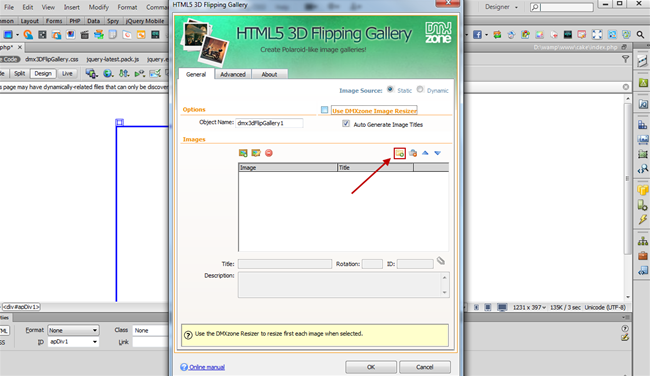
Task: Click the add image icon
Action: pos(243,153)
